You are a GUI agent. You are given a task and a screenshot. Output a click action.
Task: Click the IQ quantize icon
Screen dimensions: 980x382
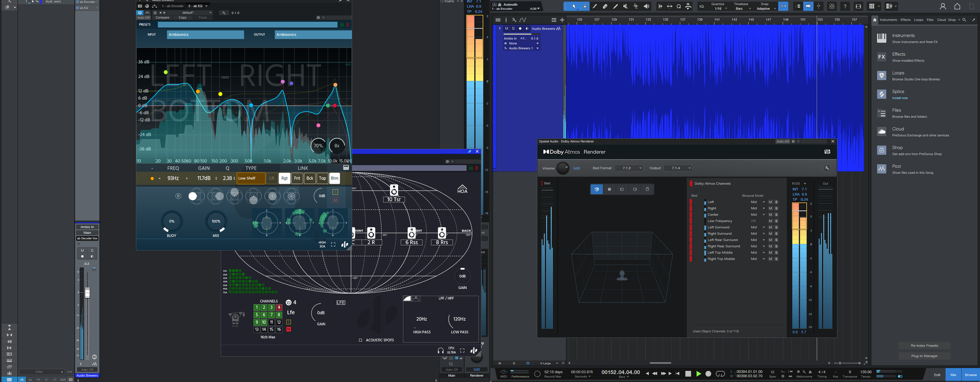(x=702, y=6)
